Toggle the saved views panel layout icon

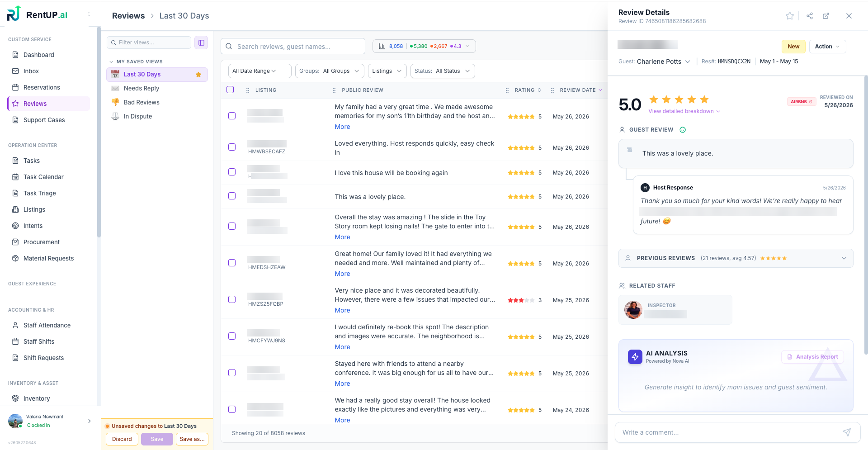[201, 43]
